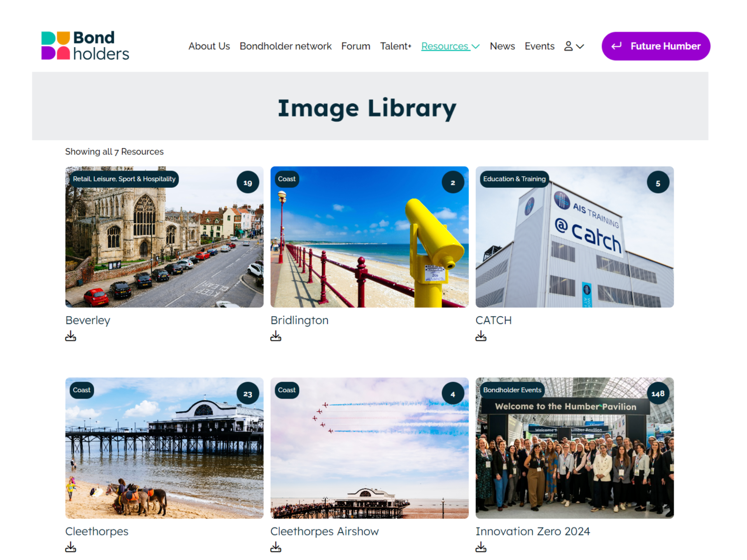The width and height of the screenshot is (747, 560).
Task: Expand the Resources dropdown menu
Action: [450, 46]
